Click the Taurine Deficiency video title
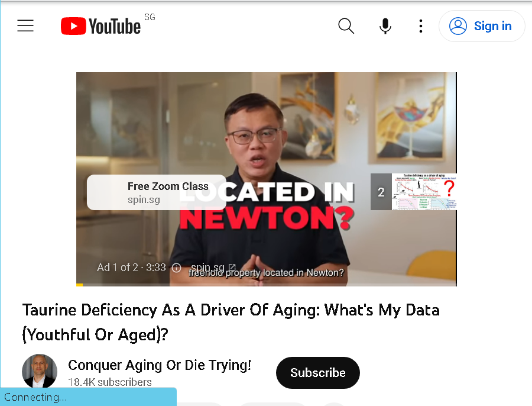This screenshot has width=532, height=406. pyautogui.click(x=231, y=322)
